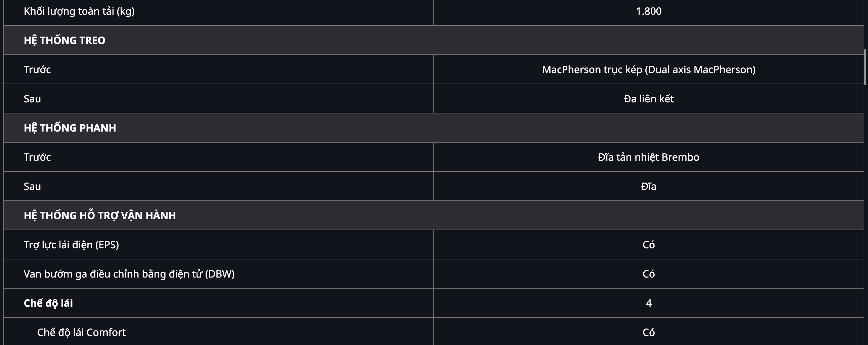
Task: Select the Khối lượng toàn tải (kg) label
Action: point(79,11)
